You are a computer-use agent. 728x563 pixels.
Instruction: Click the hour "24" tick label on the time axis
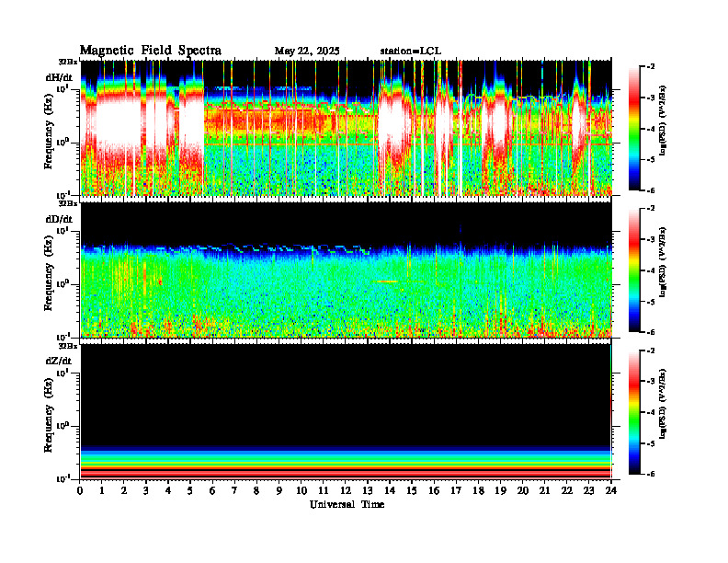(611, 490)
